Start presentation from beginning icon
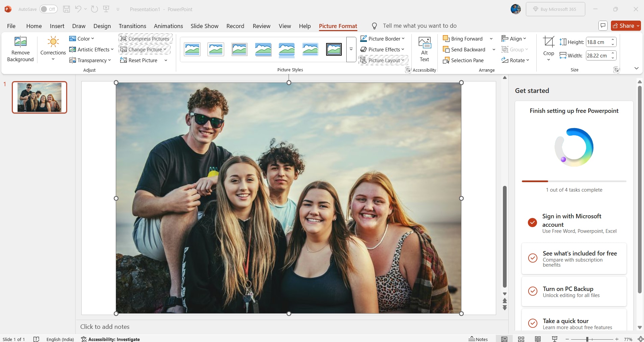The image size is (644, 342). pos(106,9)
